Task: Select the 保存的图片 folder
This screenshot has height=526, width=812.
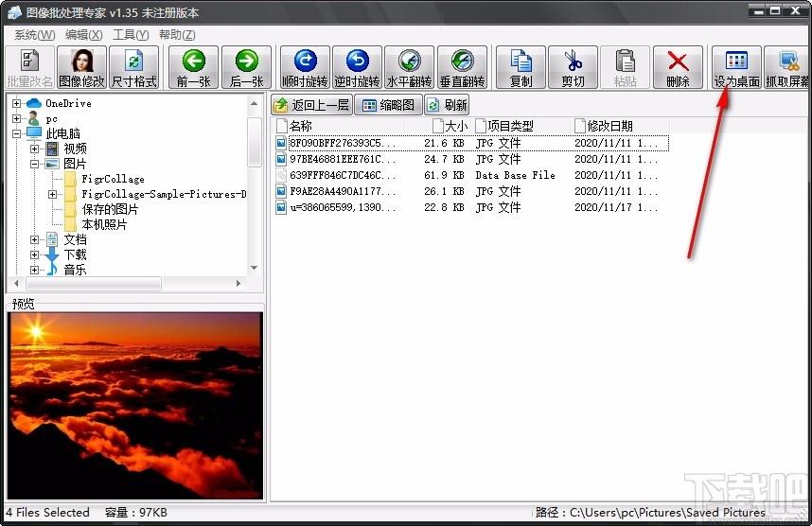Action: 110,209
